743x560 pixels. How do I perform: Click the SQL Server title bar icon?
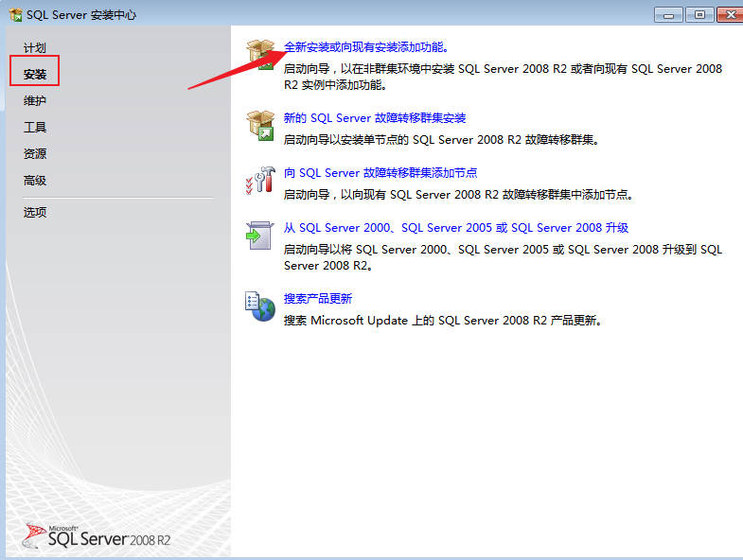tap(14, 14)
